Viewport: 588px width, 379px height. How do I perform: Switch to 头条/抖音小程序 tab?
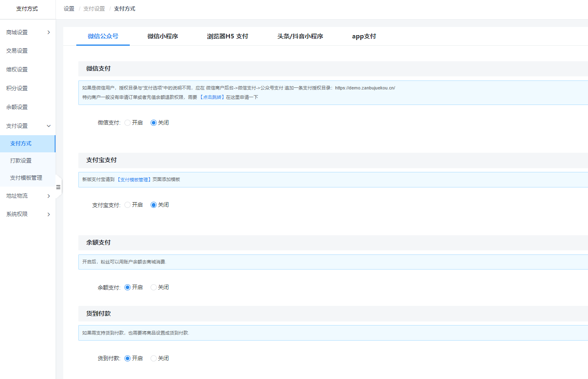pyautogui.click(x=300, y=36)
